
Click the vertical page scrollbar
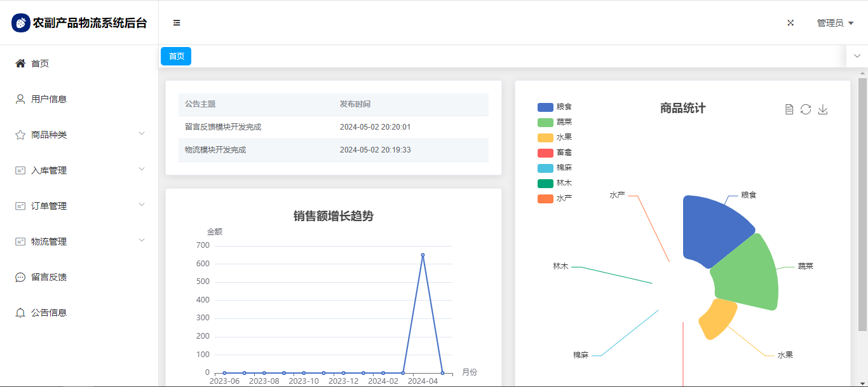(862, 203)
